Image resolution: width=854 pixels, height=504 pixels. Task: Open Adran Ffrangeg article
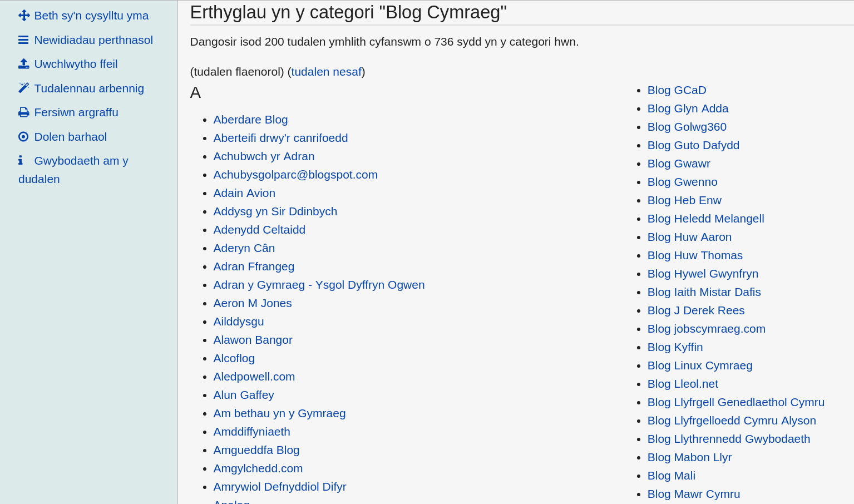(254, 266)
